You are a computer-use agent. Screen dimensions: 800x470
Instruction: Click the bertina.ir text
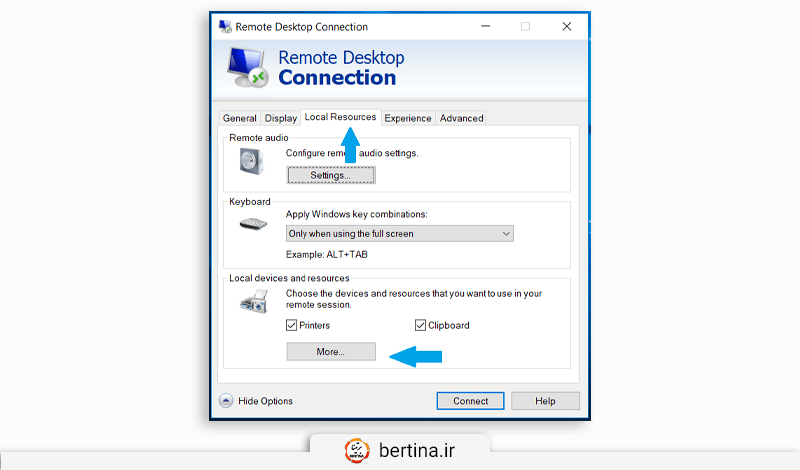[x=417, y=451]
